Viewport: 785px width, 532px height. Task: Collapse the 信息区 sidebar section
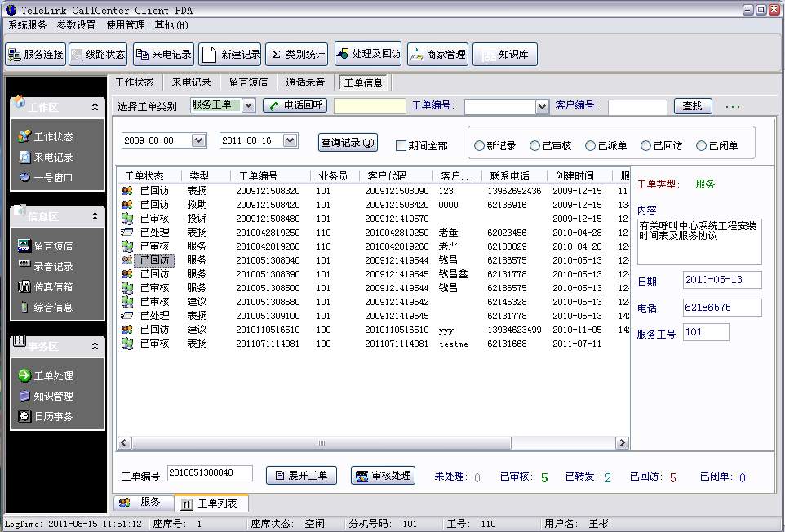(95, 215)
